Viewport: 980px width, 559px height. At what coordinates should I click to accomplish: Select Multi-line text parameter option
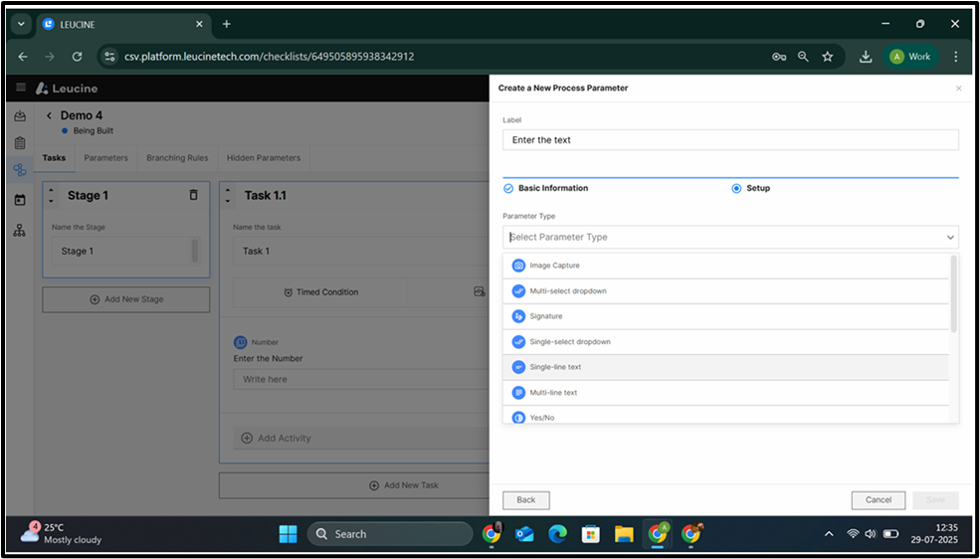[553, 393]
